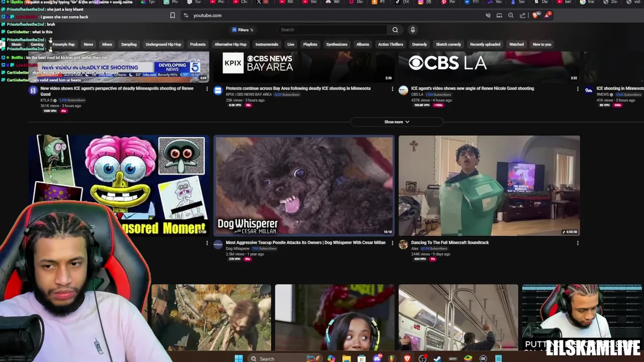The width and height of the screenshot is (644, 362).
Task: Expand the news shelf with Show more
Action: pos(396,122)
